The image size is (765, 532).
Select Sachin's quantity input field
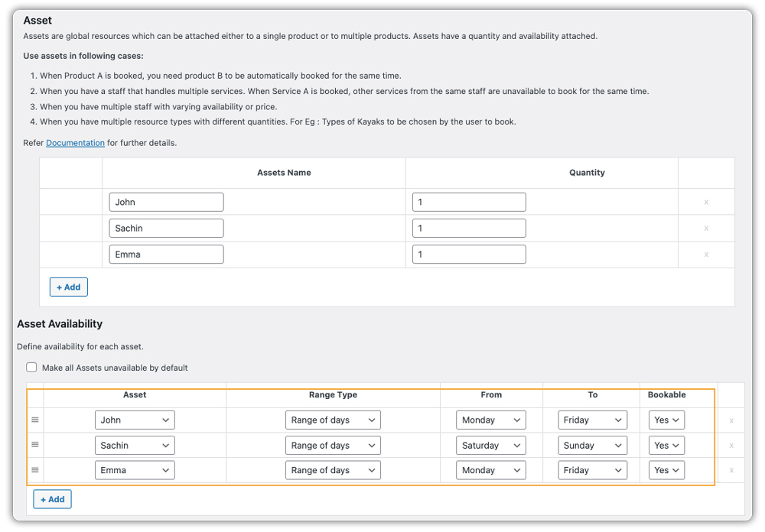tap(469, 228)
